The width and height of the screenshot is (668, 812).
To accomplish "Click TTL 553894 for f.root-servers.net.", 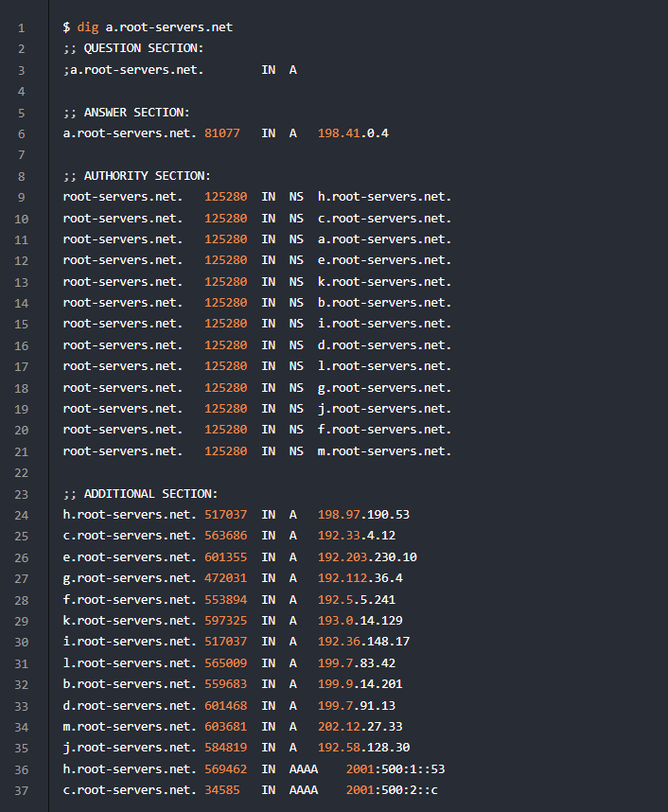I will tap(226, 600).
